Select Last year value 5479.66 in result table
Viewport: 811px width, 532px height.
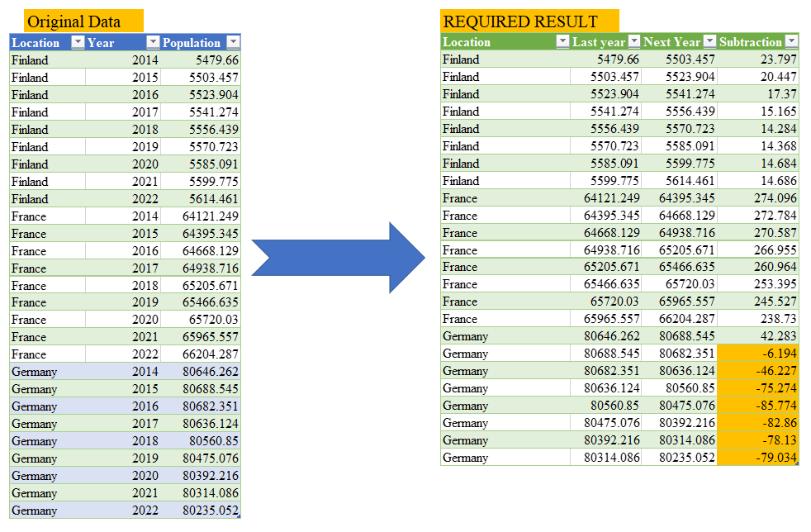pyautogui.click(x=605, y=59)
